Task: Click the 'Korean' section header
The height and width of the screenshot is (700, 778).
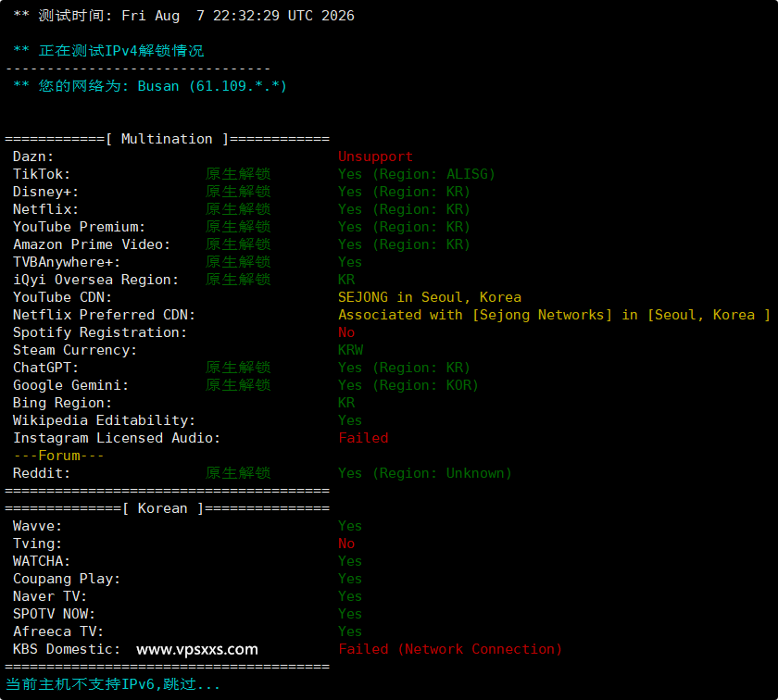Action: [162, 508]
